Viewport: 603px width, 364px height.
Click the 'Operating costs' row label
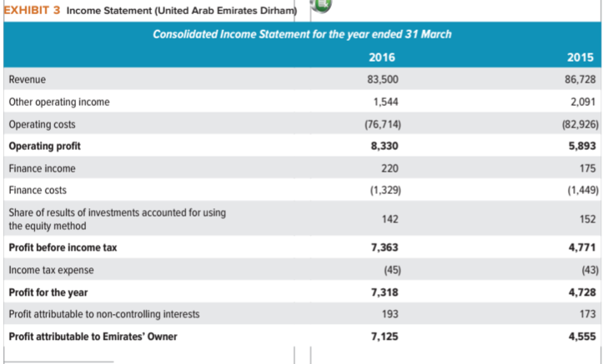[43, 124]
